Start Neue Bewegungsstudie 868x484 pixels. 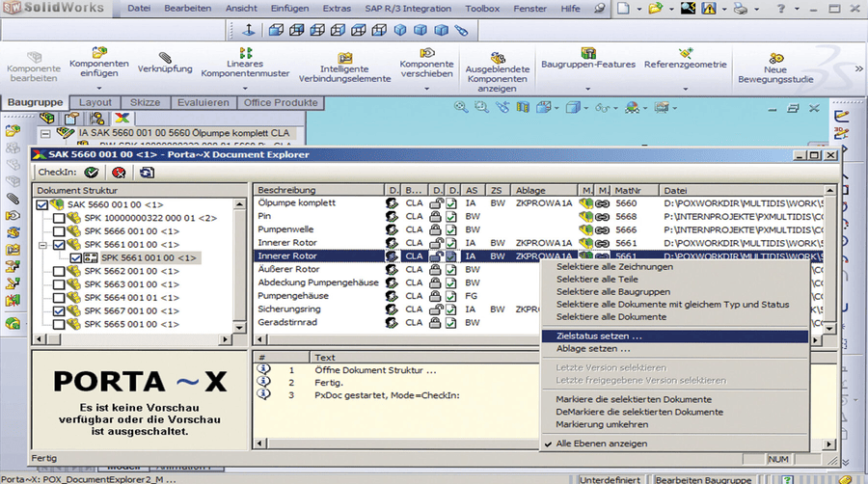(775, 67)
